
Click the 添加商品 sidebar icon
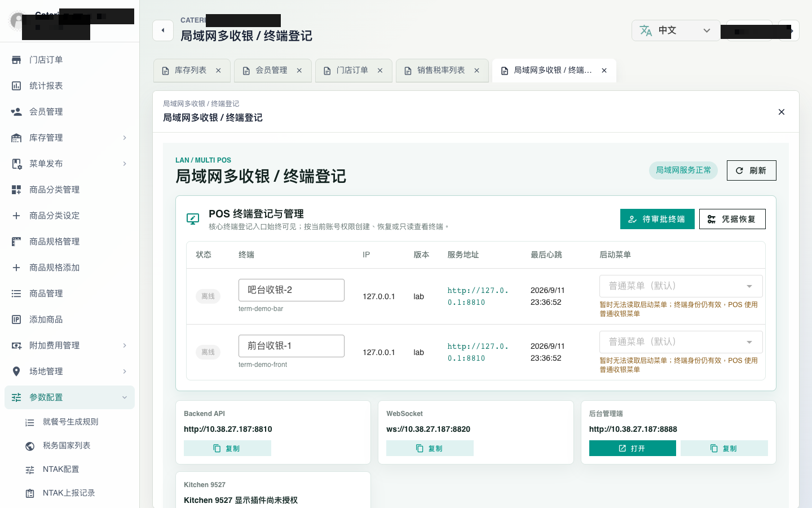click(16, 319)
